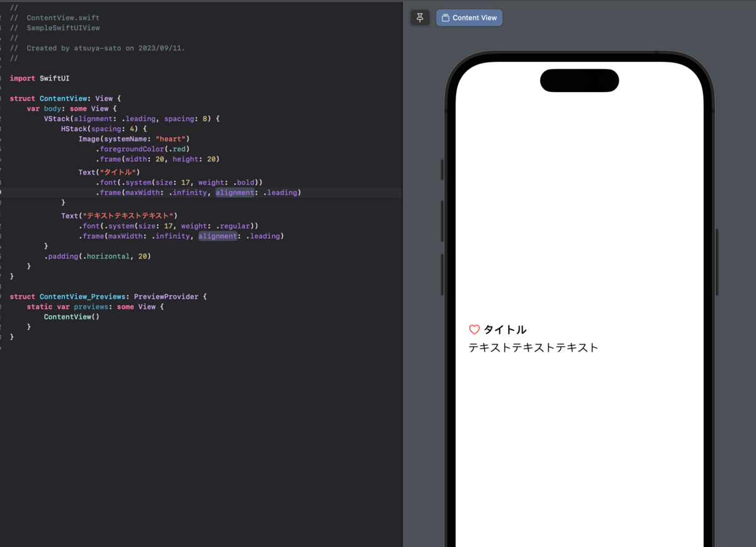Click the 'var body: some View' line
This screenshot has height=547, width=756.
click(x=72, y=109)
